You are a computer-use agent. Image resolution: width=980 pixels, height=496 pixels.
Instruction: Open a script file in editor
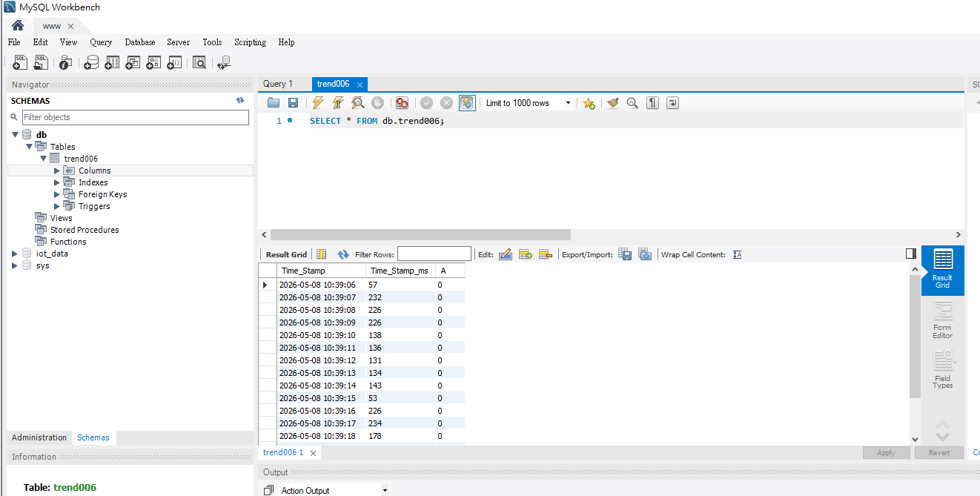pos(274,103)
